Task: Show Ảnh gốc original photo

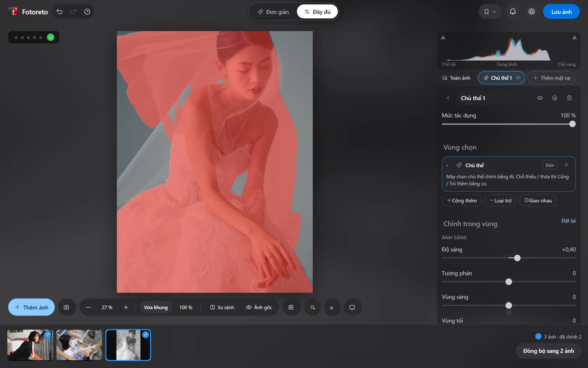Action: coord(259,307)
